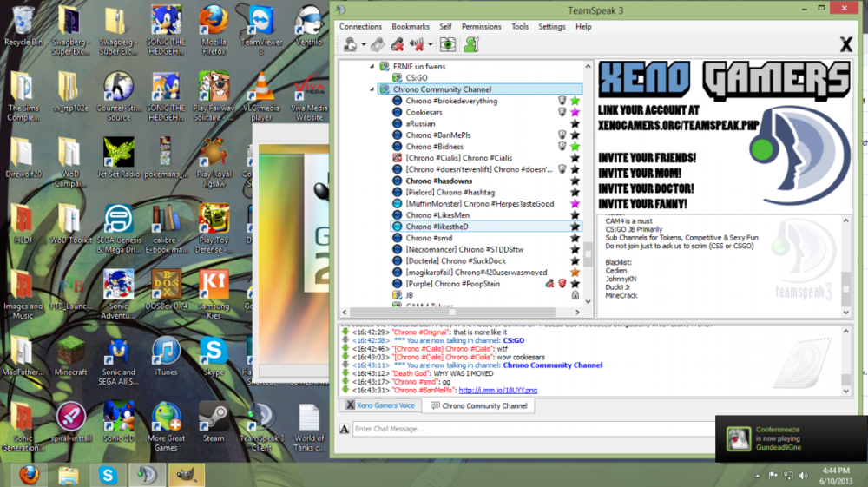The width and height of the screenshot is (868, 487).
Task: Click the CS:GO channel link in chat log
Action: tap(513, 340)
